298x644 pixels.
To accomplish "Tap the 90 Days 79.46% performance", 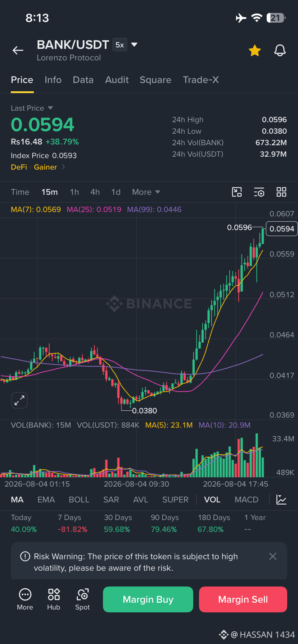I will pyautogui.click(x=165, y=523).
